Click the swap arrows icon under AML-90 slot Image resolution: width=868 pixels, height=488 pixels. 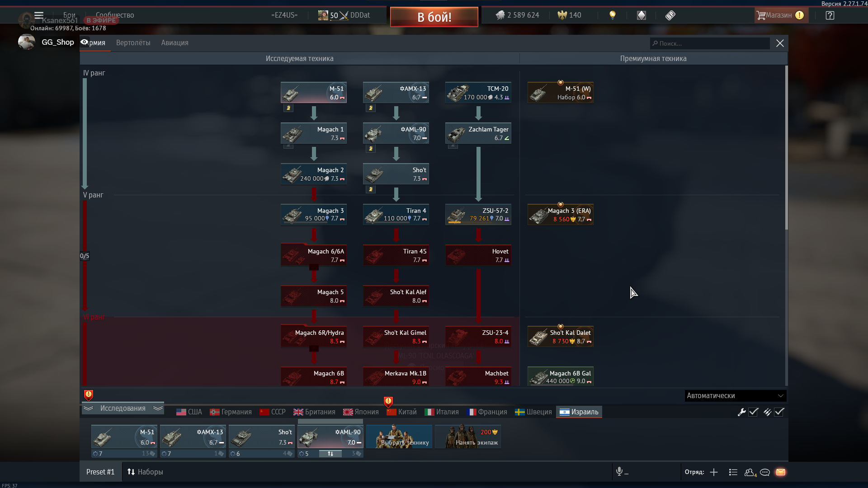pyautogui.click(x=330, y=454)
